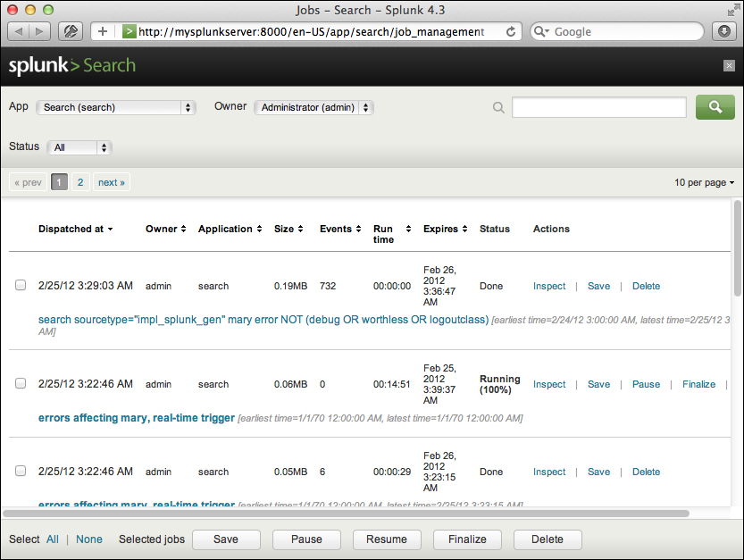
Task: Save the running real-time job
Action: pos(598,384)
